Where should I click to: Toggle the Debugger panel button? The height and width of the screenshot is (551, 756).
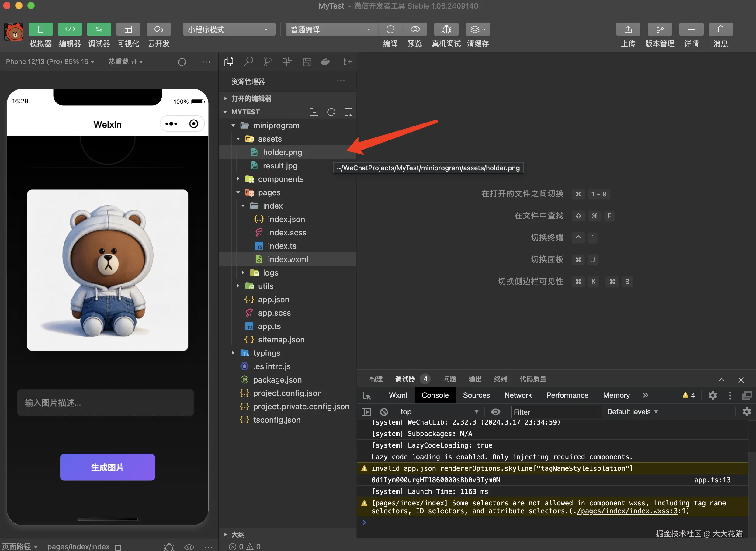point(99,29)
